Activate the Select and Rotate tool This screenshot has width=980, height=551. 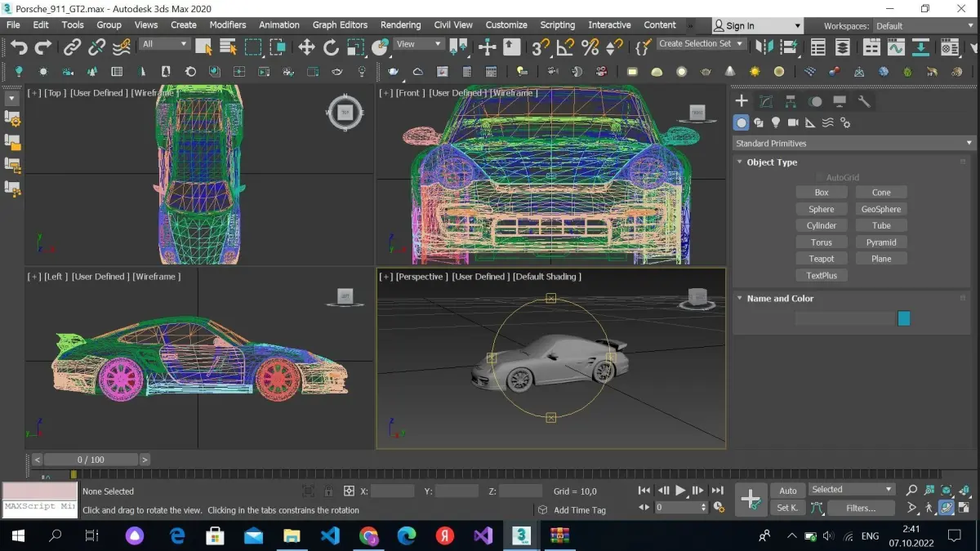(331, 47)
